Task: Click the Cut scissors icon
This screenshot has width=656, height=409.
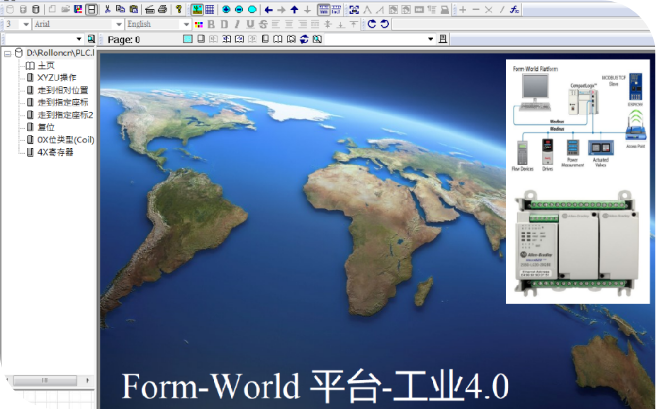Action: point(107,9)
